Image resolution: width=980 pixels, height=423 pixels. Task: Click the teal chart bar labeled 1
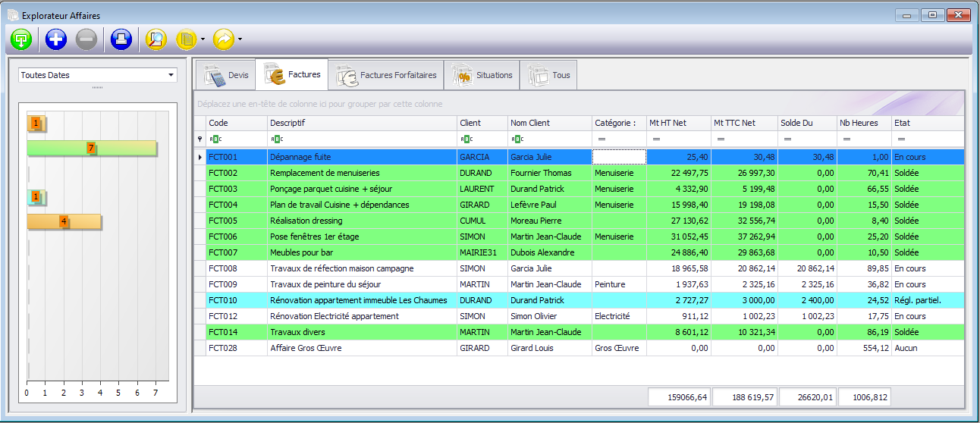[36, 197]
